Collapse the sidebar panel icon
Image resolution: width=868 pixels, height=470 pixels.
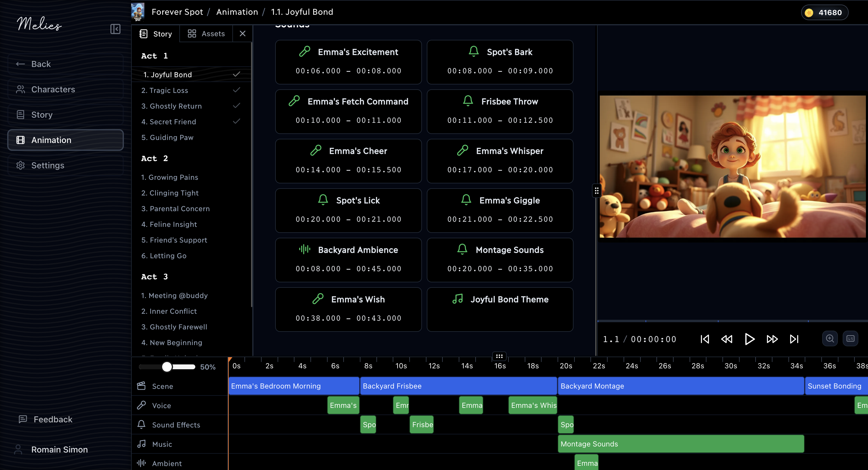coord(115,29)
